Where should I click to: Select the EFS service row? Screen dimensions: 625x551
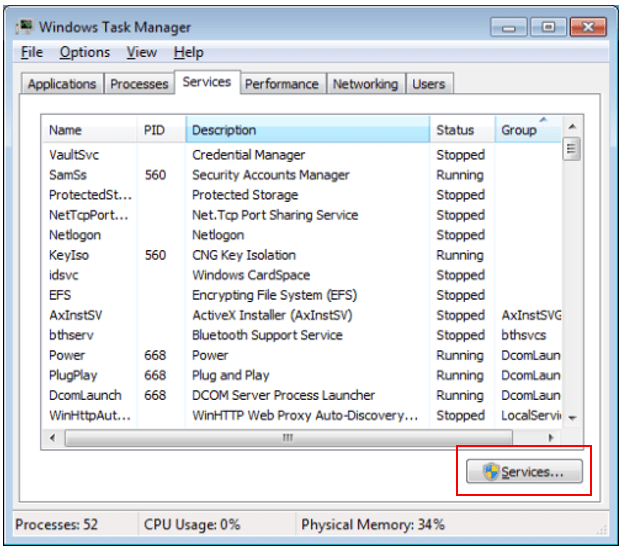pos(302,295)
